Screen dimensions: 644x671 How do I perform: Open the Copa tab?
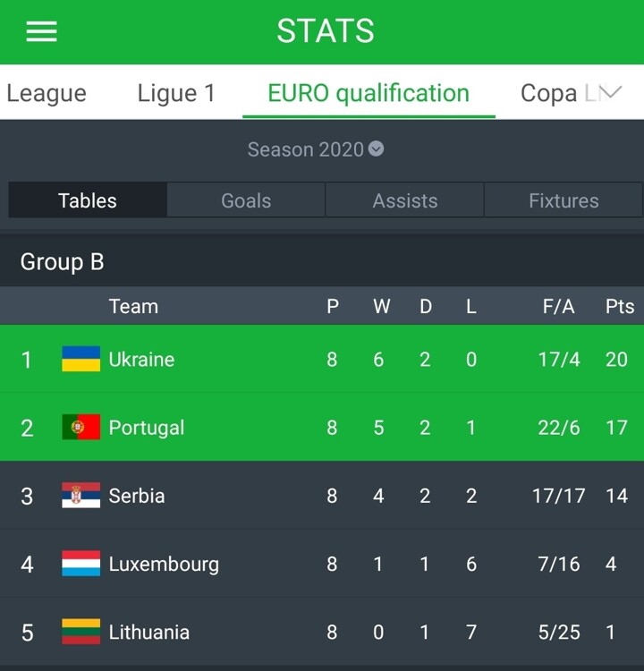548,93
